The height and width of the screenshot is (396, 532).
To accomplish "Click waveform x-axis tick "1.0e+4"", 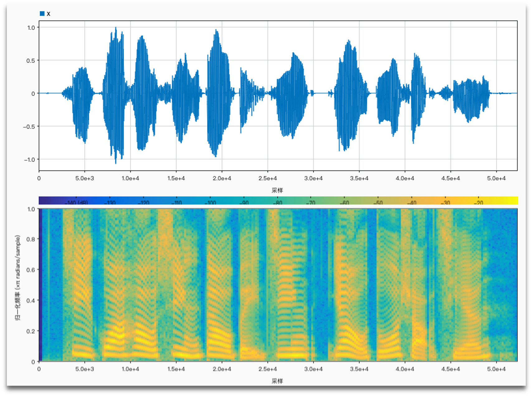I will [130, 178].
